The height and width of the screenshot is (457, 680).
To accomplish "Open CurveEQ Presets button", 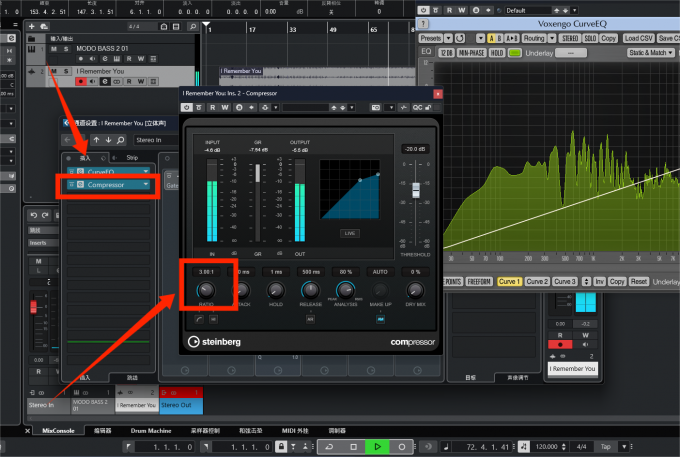I will 431,38.
